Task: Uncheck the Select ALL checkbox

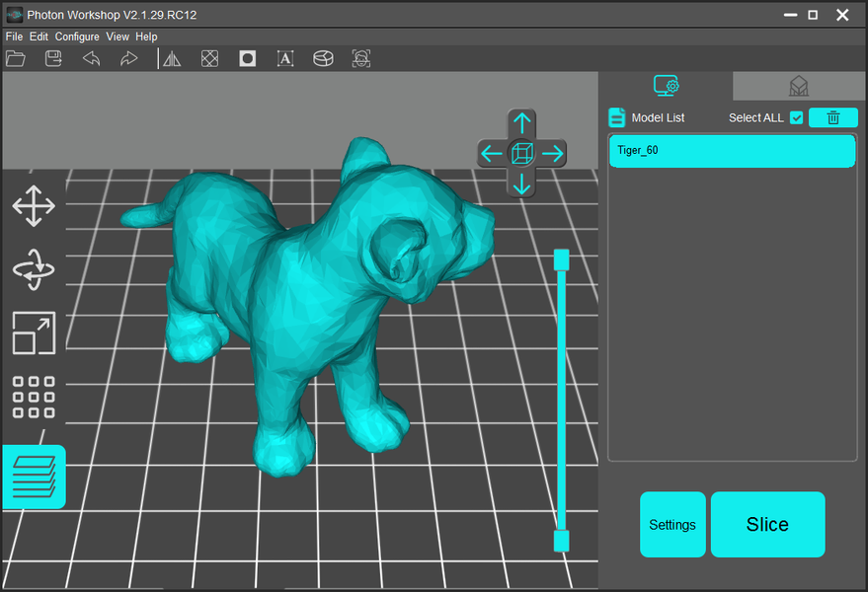Action: (x=796, y=117)
